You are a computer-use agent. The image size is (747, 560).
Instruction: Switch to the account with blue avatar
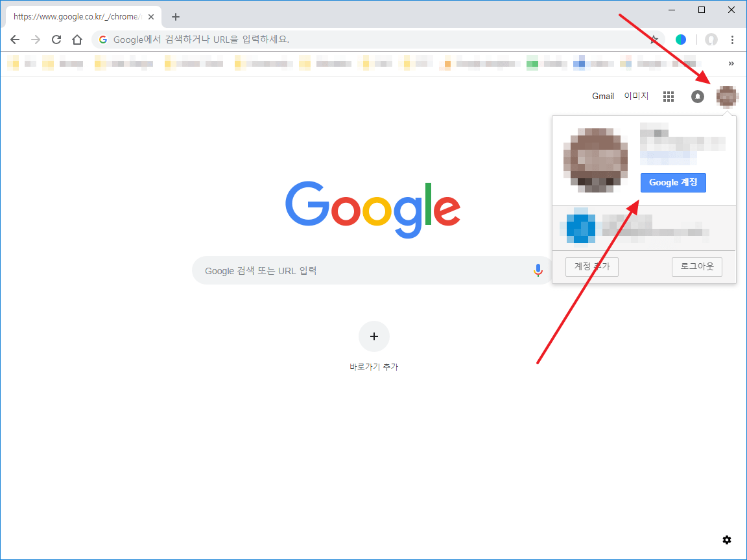pyautogui.click(x=644, y=229)
